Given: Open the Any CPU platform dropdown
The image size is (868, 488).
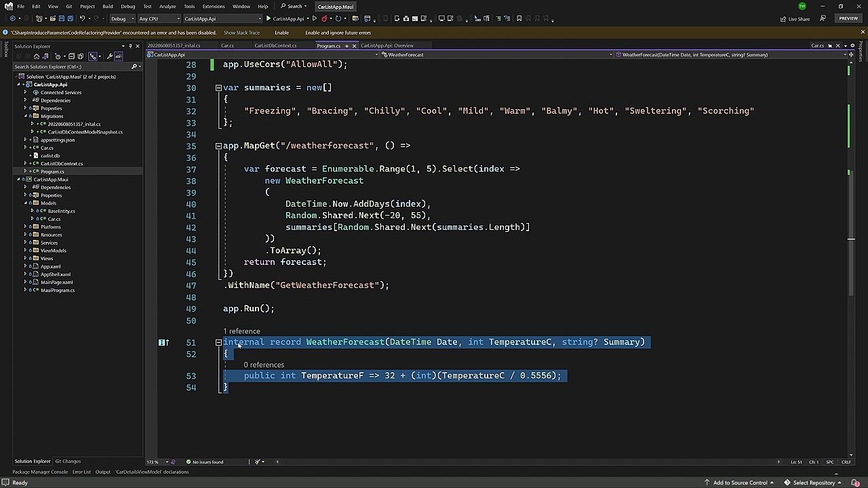Looking at the screenshot, I should pyautogui.click(x=159, y=18).
